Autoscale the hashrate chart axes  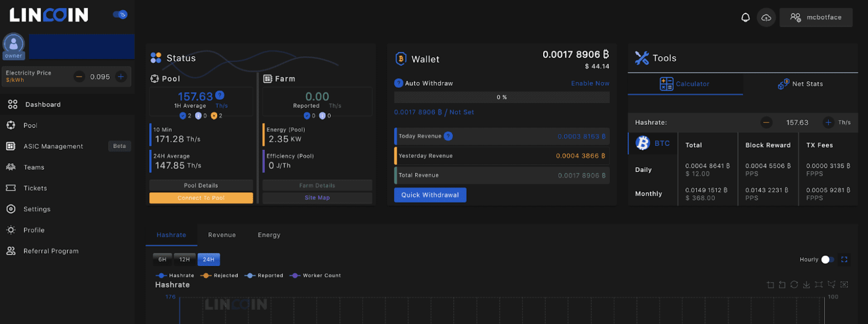coord(818,284)
